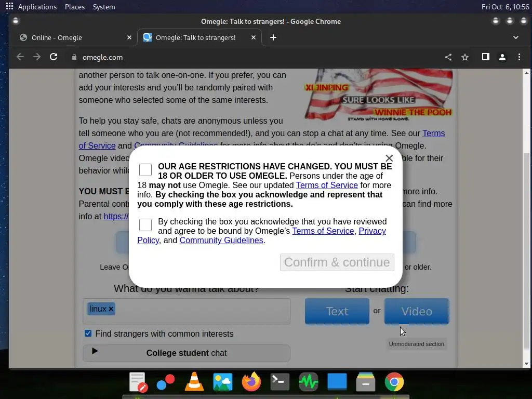Open the text editor in the dock
The image size is (532, 399).
pos(138,382)
